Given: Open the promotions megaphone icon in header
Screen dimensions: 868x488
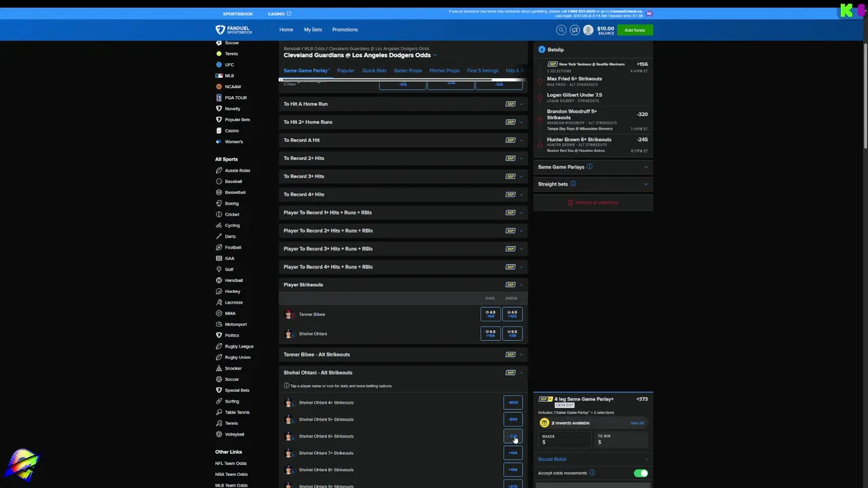Looking at the screenshot, I should (x=574, y=30).
